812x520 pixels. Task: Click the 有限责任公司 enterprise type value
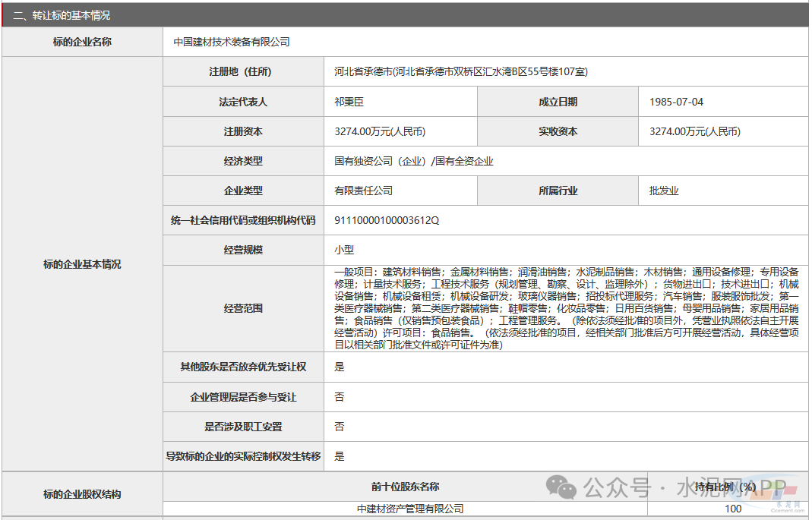point(364,191)
